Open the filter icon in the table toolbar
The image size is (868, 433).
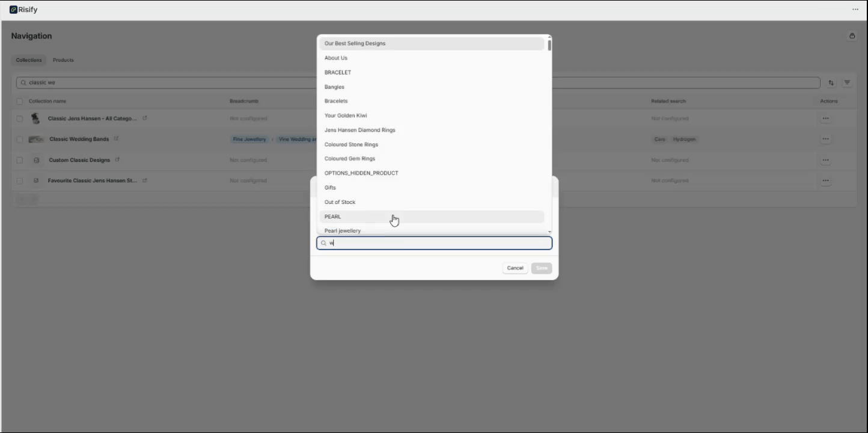click(847, 83)
